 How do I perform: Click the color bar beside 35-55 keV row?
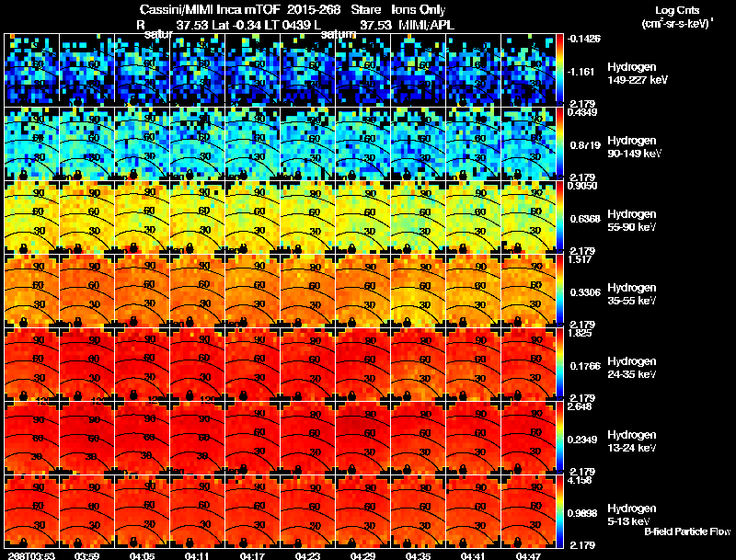click(559, 291)
